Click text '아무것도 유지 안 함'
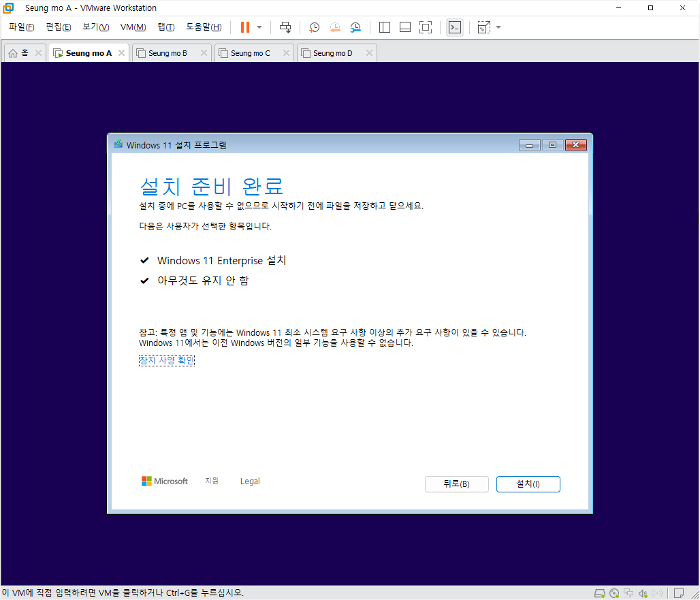The height and width of the screenshot is (600, 700). click(203, 281)
